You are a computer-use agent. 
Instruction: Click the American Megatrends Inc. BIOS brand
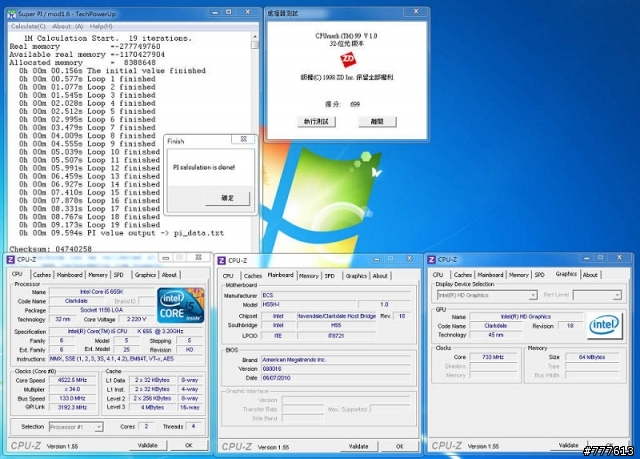pyautogui.click(x=336, y=360)
